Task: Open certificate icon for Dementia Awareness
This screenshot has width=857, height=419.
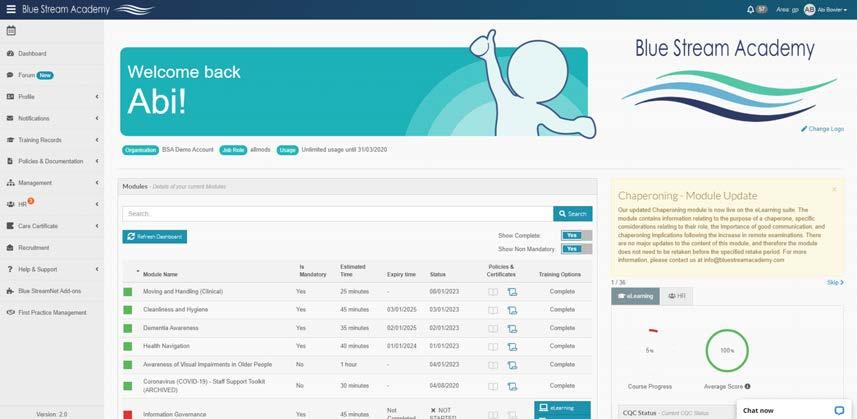Action: coord(512,329)
